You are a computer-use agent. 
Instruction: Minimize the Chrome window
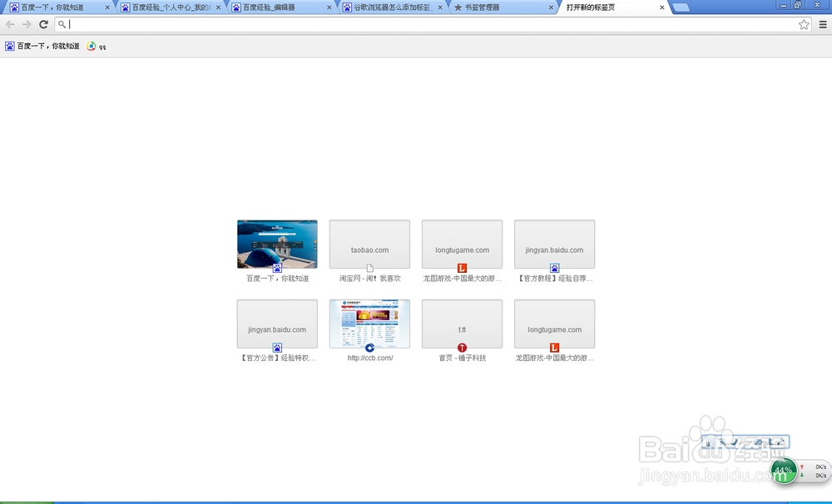(783, 5)
